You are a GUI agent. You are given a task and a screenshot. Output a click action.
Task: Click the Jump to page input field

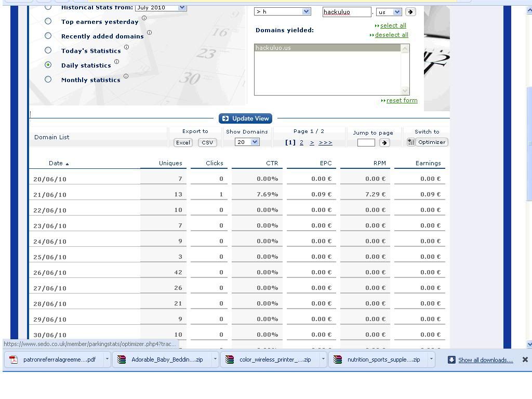[366, 143]
